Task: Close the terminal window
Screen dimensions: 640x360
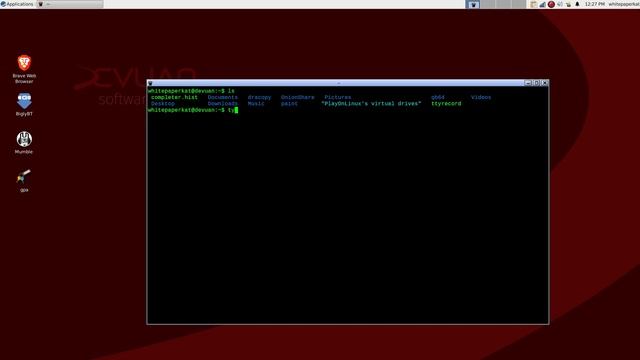Action: coord(544,83)
